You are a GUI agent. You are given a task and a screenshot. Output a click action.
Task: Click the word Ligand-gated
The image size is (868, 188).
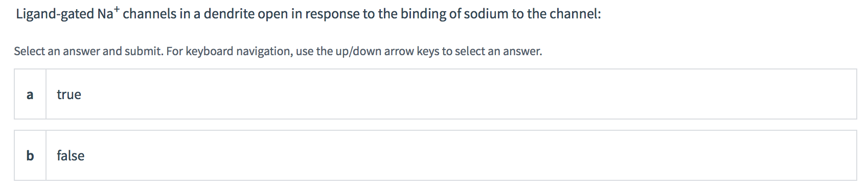[x=55, y=14]
